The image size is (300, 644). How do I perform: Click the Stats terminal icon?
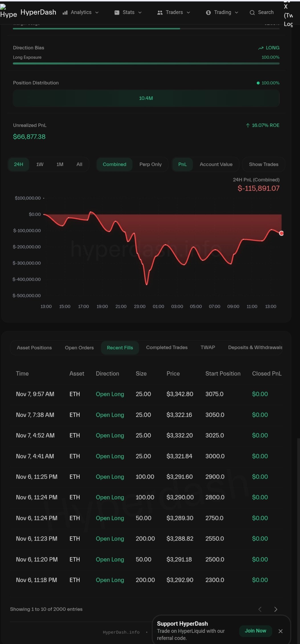click(117, 13)
